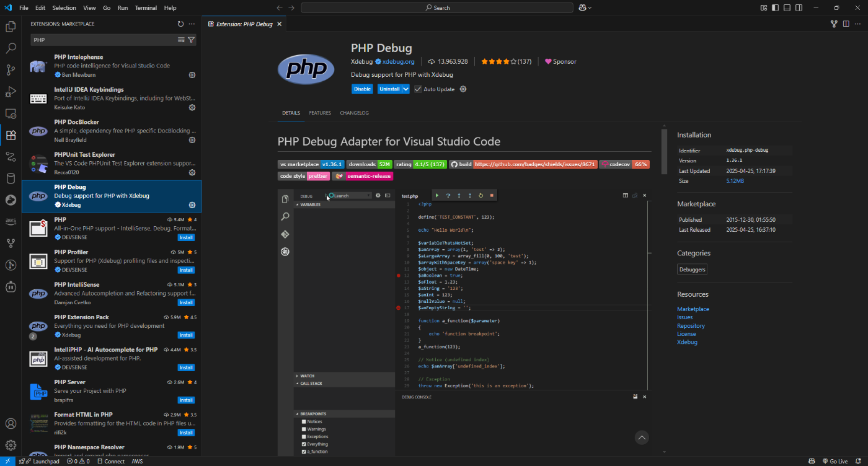Image resolution: width=868 pixels, height=466 pixels.
Task: Sponsor the PHP Debug extension
Action: coord(560,62)
